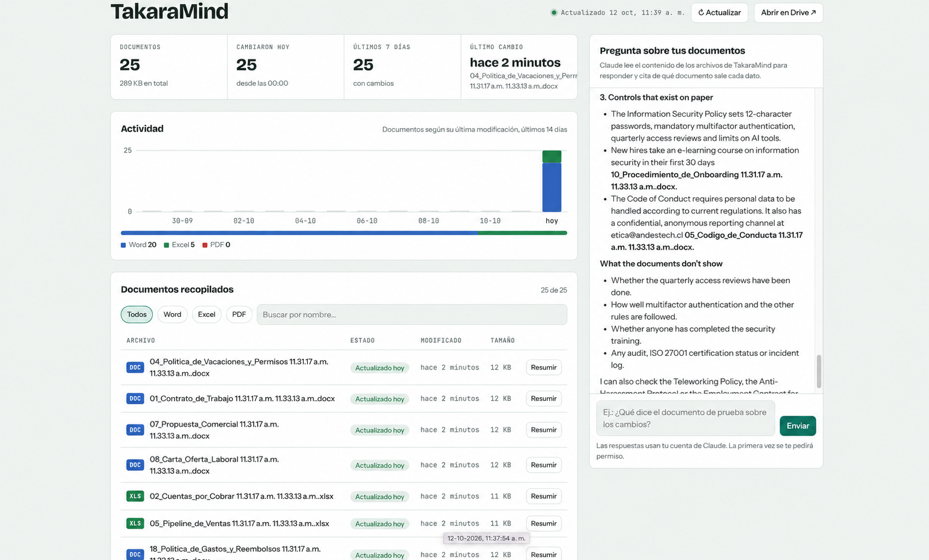Click the DOCUMENTOS 25 stat card
The height and width of the screenshot is (560, 929).
click(x=169, y=67)
